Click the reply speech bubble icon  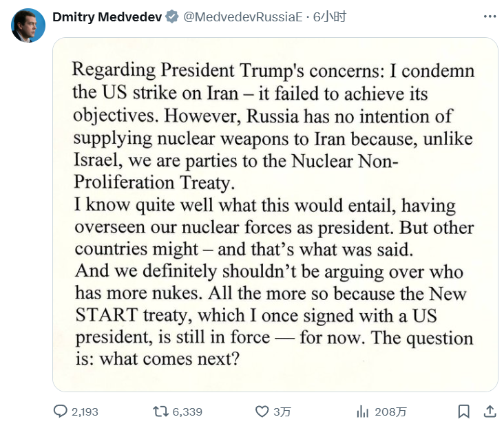(x=61, y=411)
